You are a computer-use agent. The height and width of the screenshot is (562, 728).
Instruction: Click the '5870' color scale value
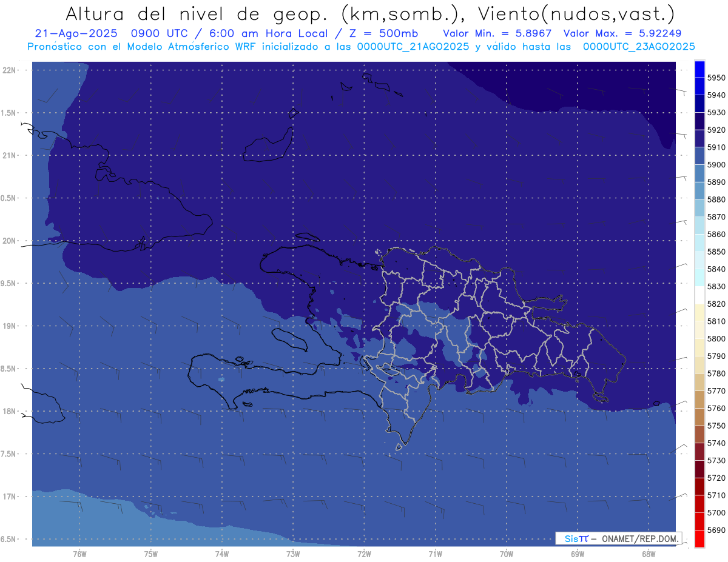[x=716, y=217]
